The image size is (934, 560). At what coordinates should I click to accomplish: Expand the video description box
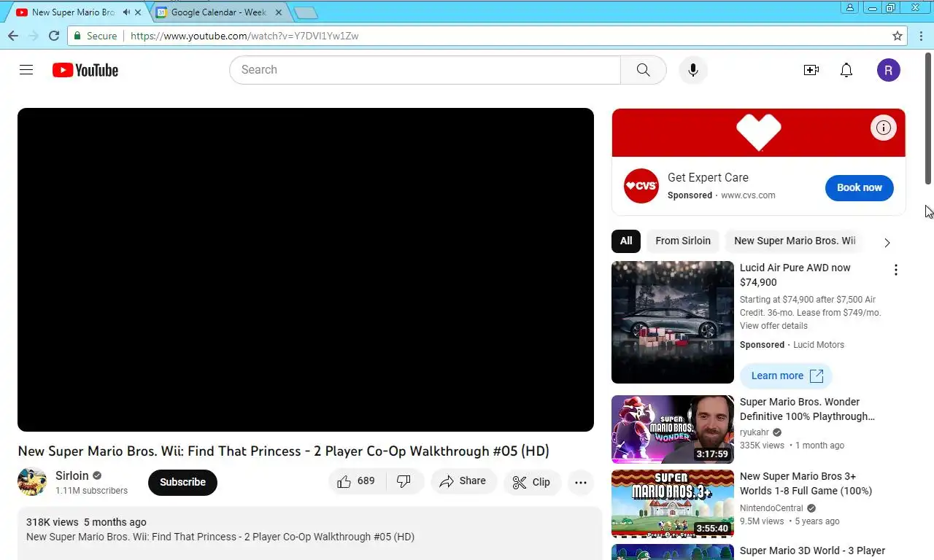tap(310, 533)
